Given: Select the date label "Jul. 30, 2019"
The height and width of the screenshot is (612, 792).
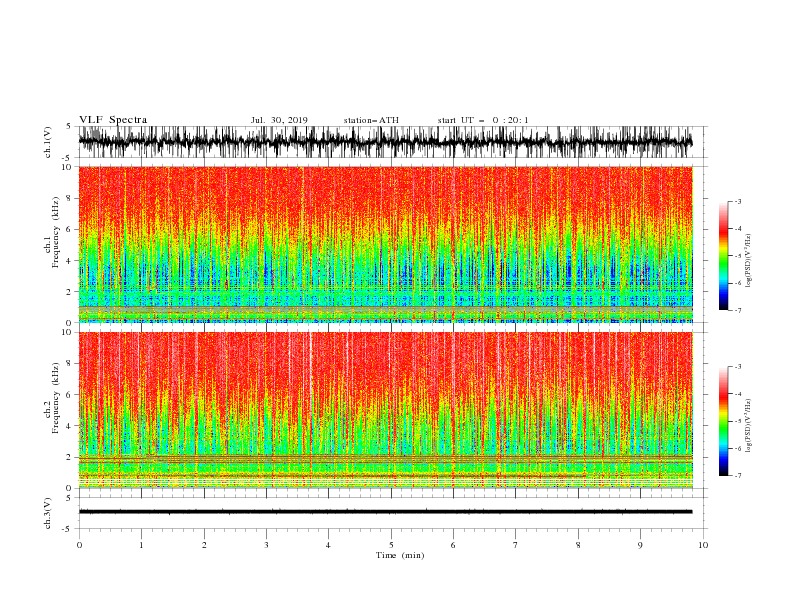Looking at the screenshot, I should tap(279, 120).
